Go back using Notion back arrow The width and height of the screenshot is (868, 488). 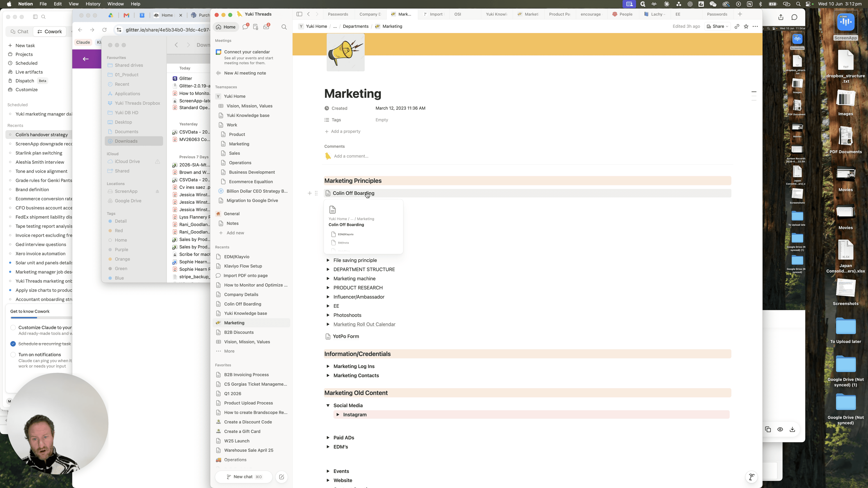click(308, 14)
